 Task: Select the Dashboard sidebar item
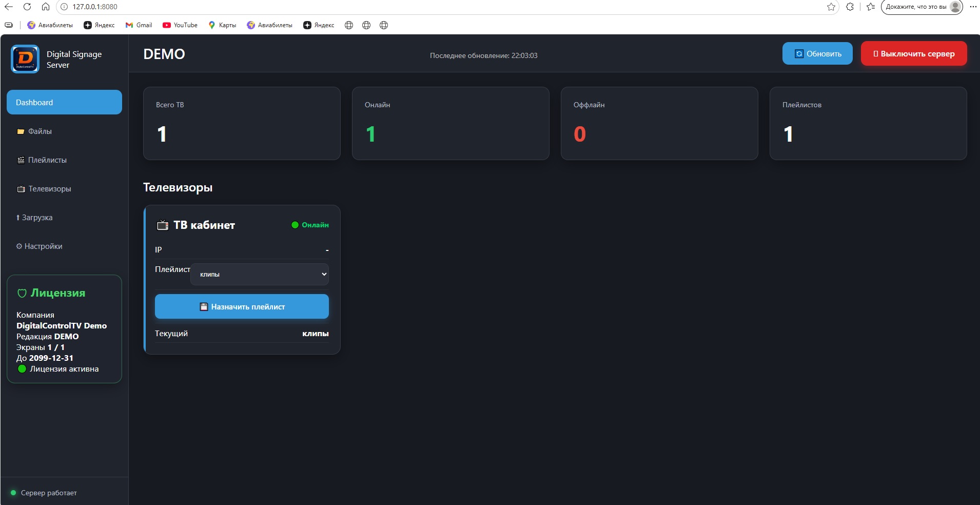pyautogui.click(x=64, y=102)
